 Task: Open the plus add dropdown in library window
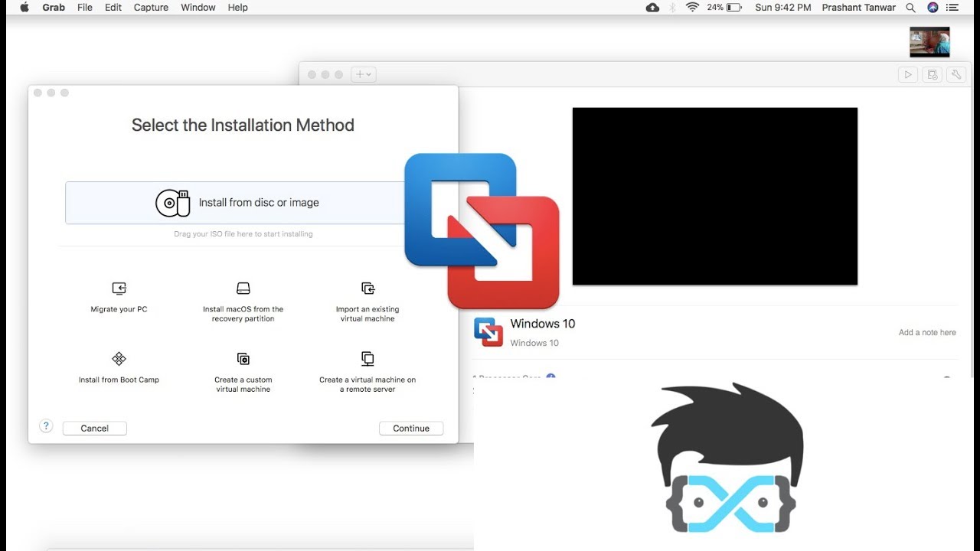click(363, 74)
